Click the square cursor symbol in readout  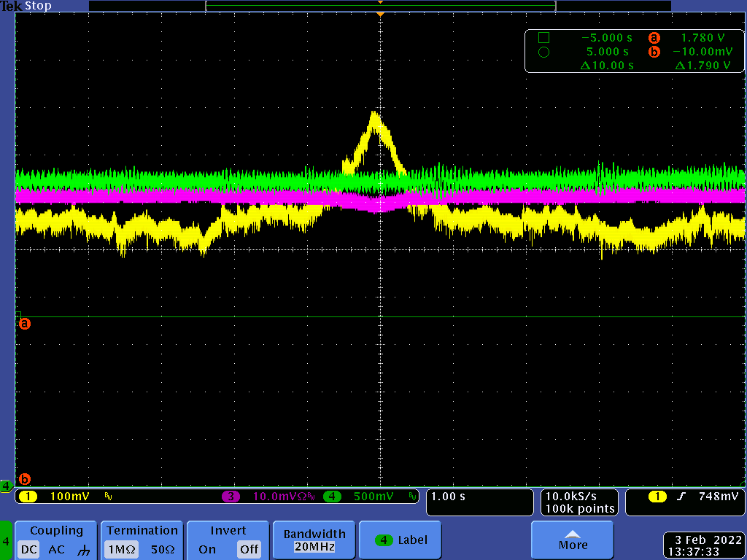point(543,38)
